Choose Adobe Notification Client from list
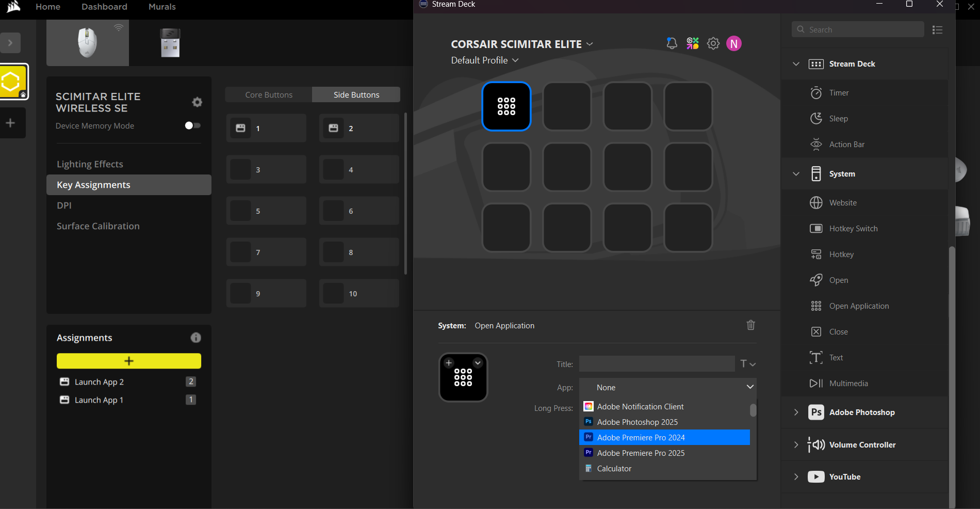 pos(665,407)
